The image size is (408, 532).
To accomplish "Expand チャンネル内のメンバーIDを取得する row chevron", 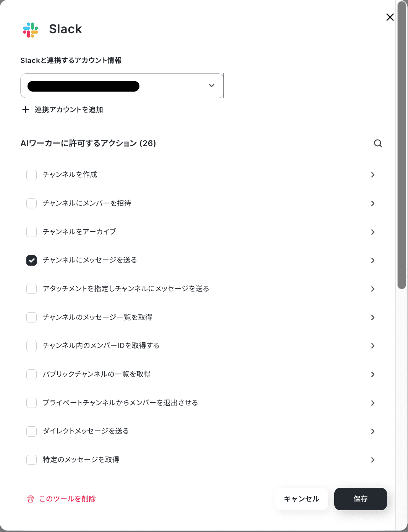I will tap(373, 346).
